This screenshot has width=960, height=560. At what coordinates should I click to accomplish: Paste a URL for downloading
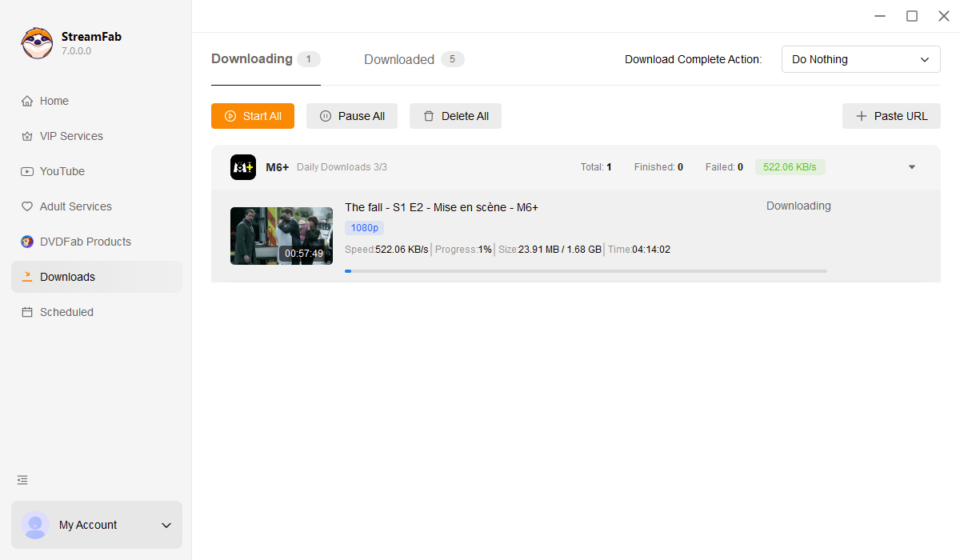(891, 116)
